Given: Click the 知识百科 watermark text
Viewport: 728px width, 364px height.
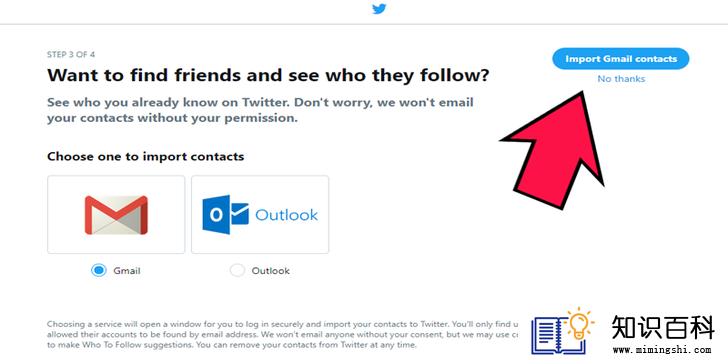Looking at the screenshot, I should (663, 327).
